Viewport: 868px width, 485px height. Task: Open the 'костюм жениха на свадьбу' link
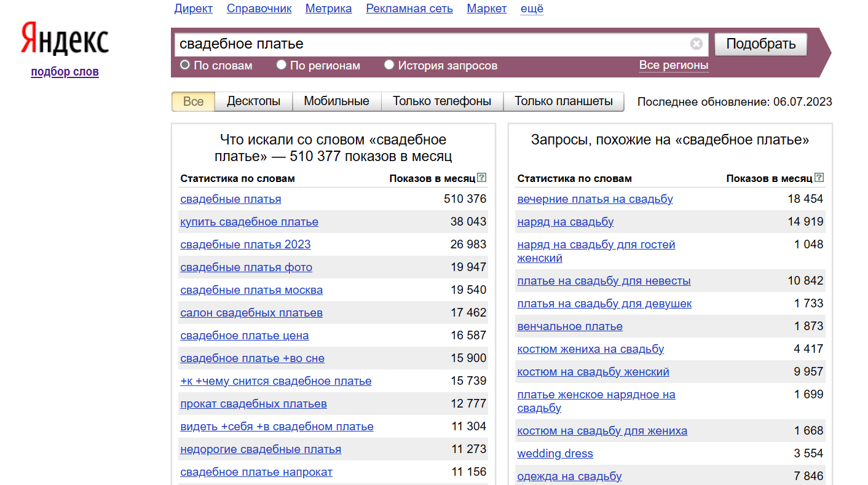tap(591, 349)
